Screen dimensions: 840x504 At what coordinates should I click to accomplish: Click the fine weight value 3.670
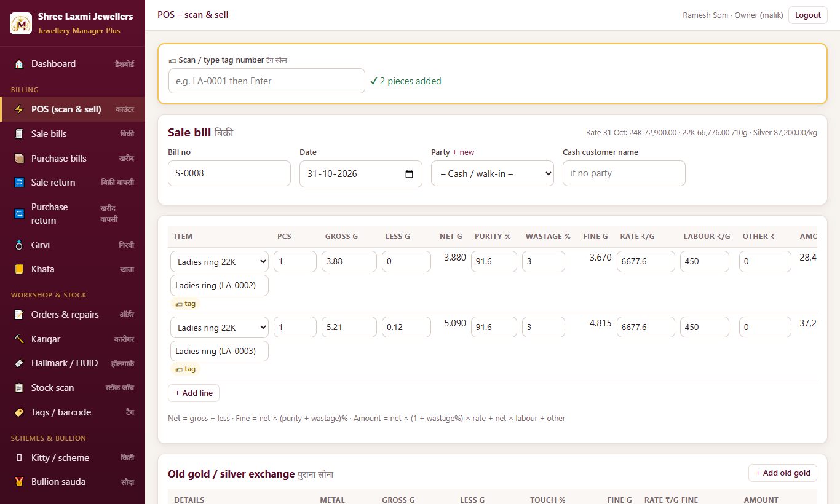(600, 258)
